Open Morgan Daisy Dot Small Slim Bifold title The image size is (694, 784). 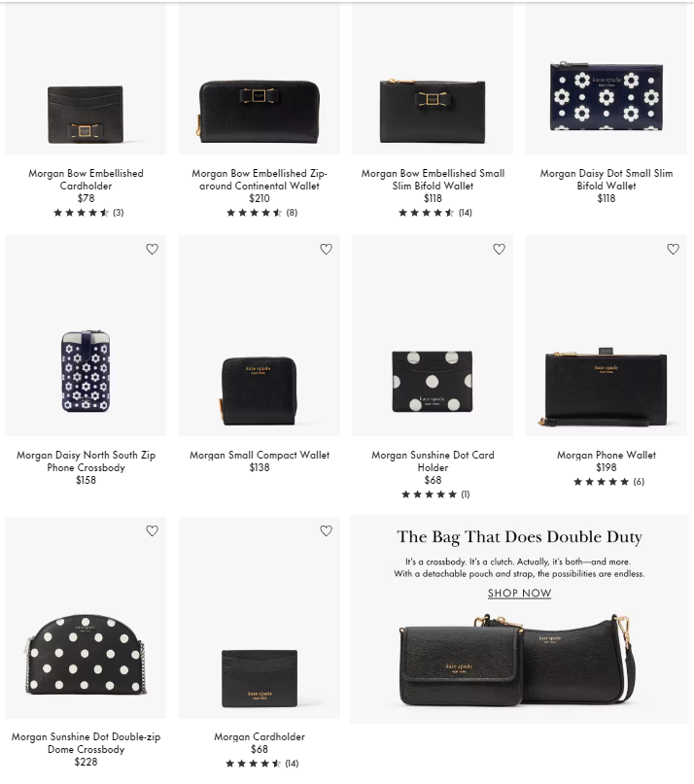tap(606, 180)
